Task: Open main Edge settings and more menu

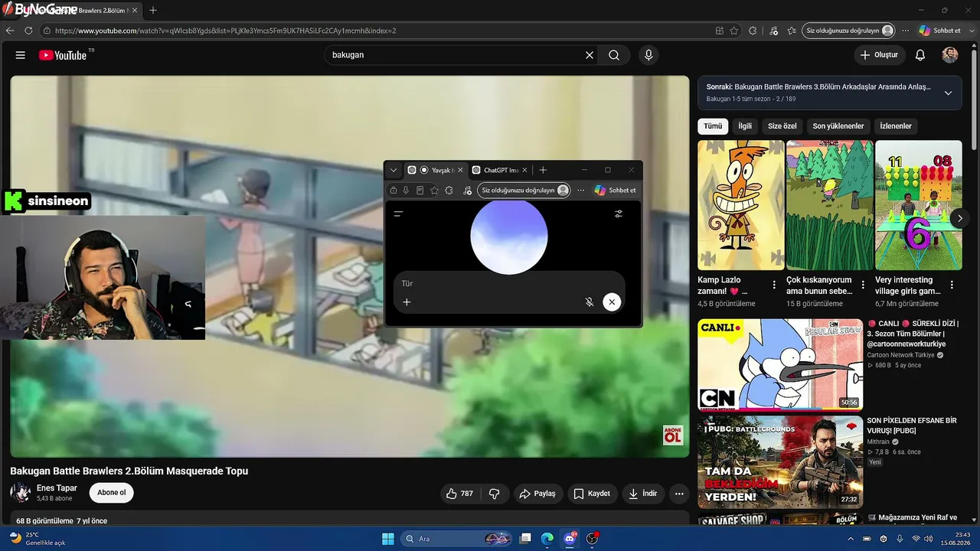Action: point(906,31)
